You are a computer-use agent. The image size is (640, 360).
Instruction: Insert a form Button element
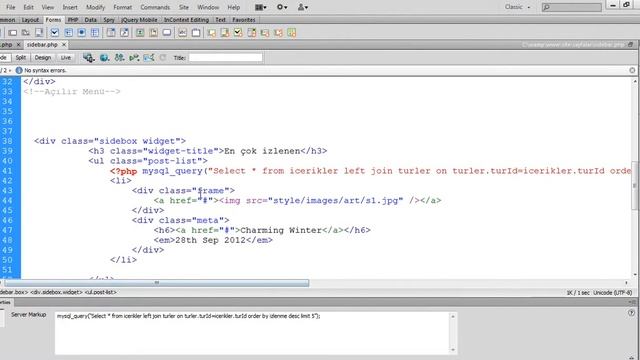click(167, 33)
